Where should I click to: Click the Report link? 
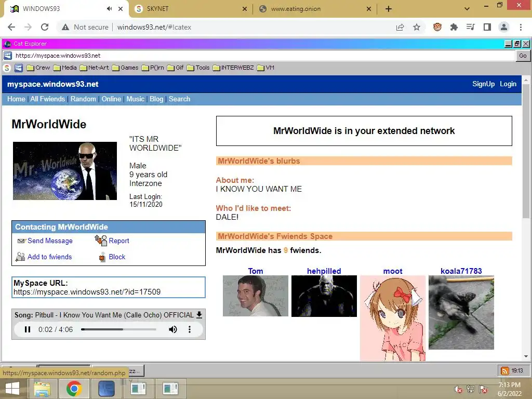(119, 241)
